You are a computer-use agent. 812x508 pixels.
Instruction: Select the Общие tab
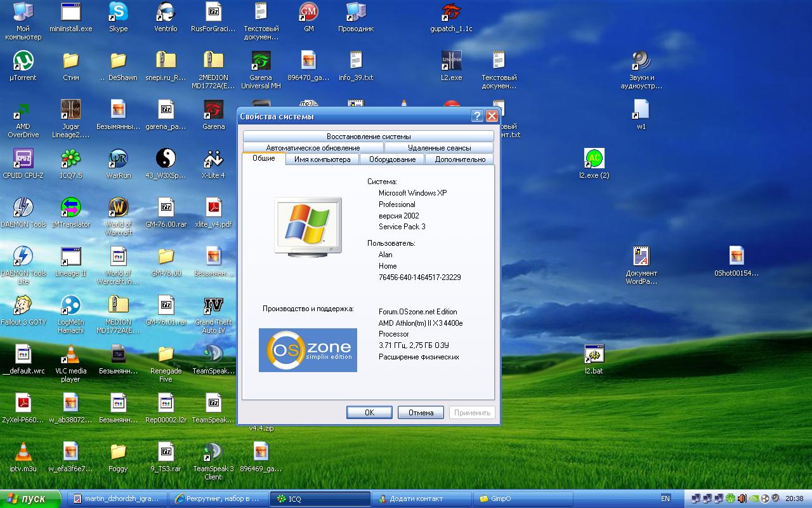click(x=264, y=158)
